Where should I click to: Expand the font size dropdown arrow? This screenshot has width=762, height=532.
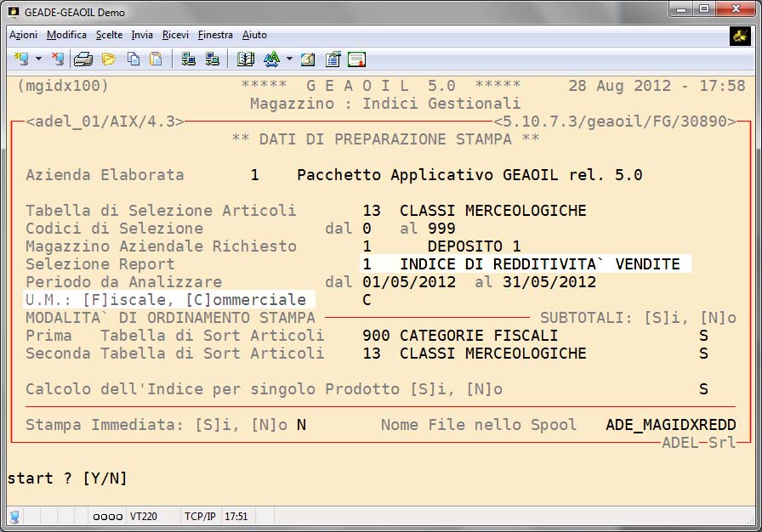(x=289, y=59)
